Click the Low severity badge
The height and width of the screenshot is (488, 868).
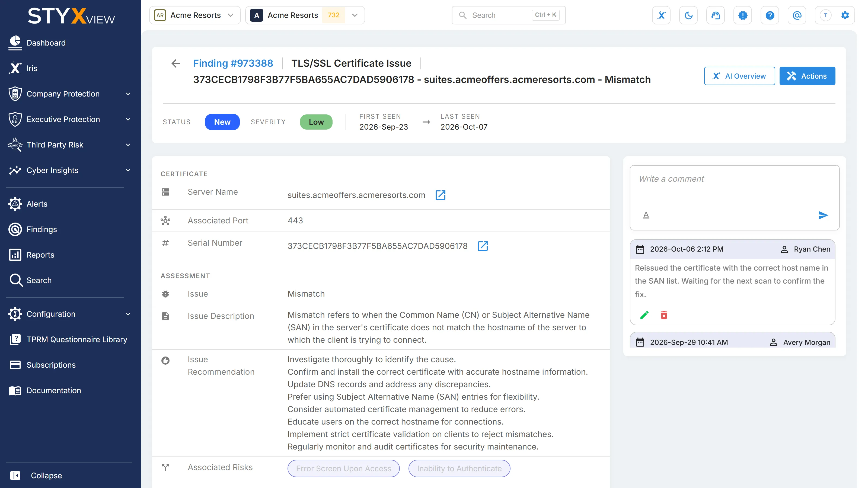click(316, 122)
